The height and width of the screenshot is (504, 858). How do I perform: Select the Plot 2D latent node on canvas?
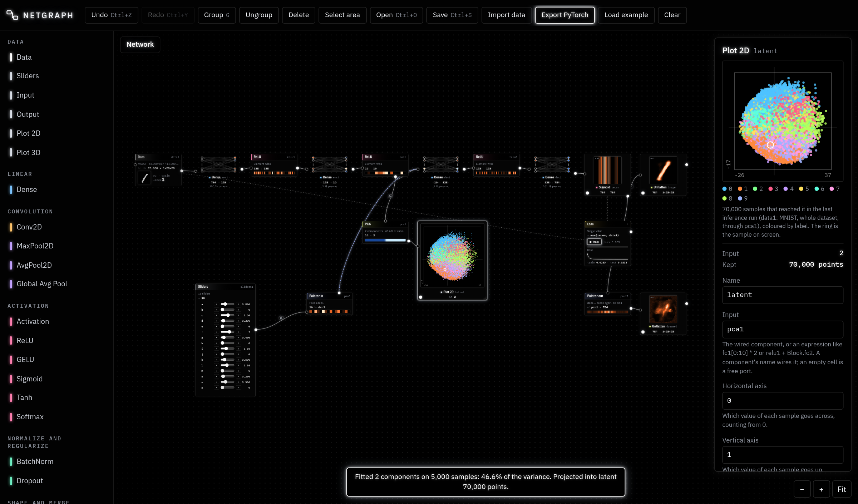pyautogui.click(x=452, y=261)
